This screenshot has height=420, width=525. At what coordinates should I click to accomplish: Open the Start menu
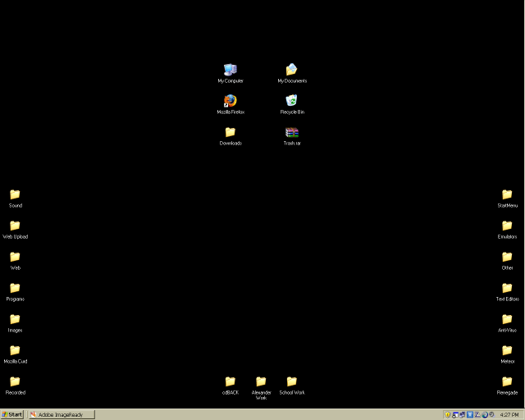pyautogui.click(x=12, y=414)
